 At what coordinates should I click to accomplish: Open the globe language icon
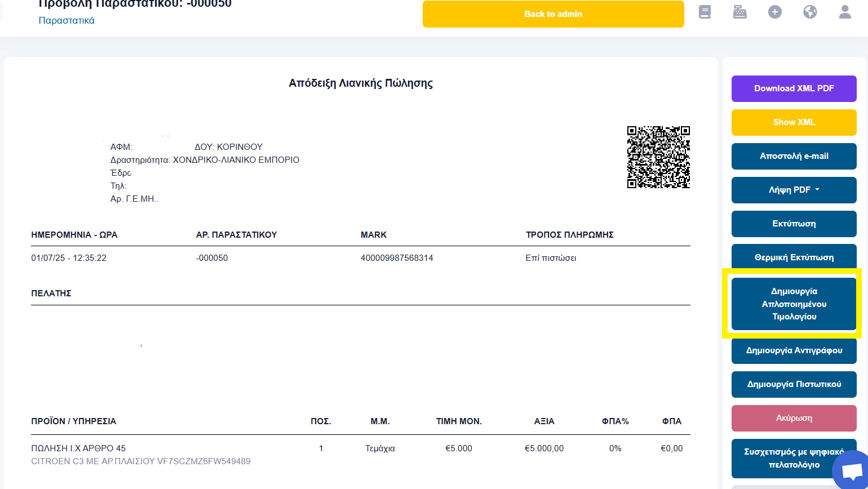810,12
